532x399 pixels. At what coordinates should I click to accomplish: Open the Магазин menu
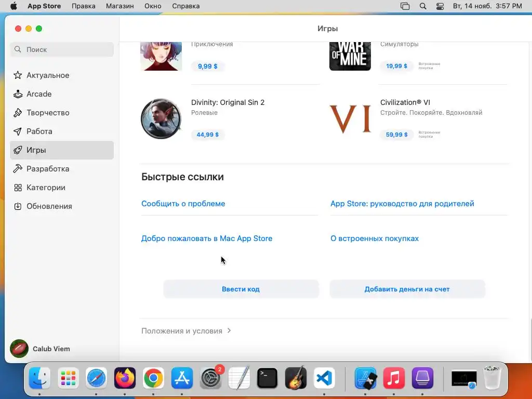pos(120,6)
